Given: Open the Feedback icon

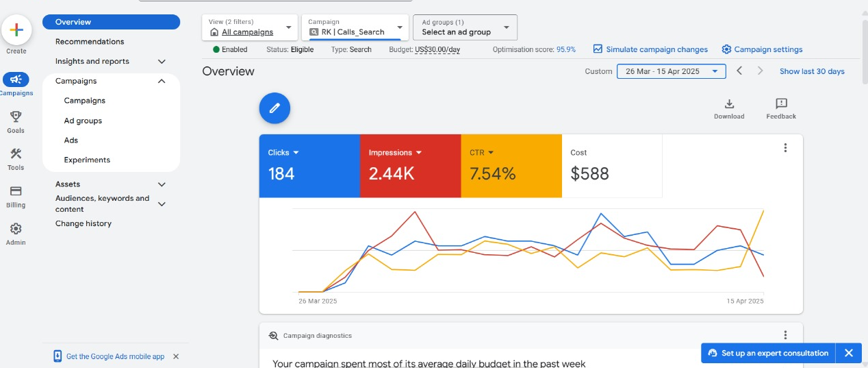Looking at the screenshot, I should 781,104.
